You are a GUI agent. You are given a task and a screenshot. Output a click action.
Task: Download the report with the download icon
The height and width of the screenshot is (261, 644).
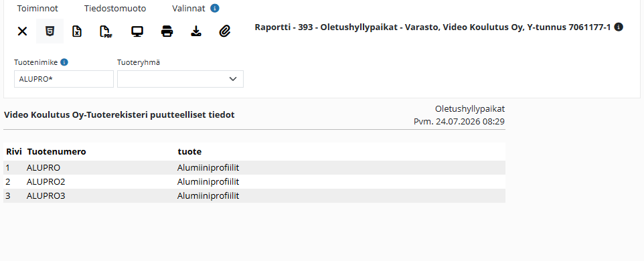click(196, 31)
